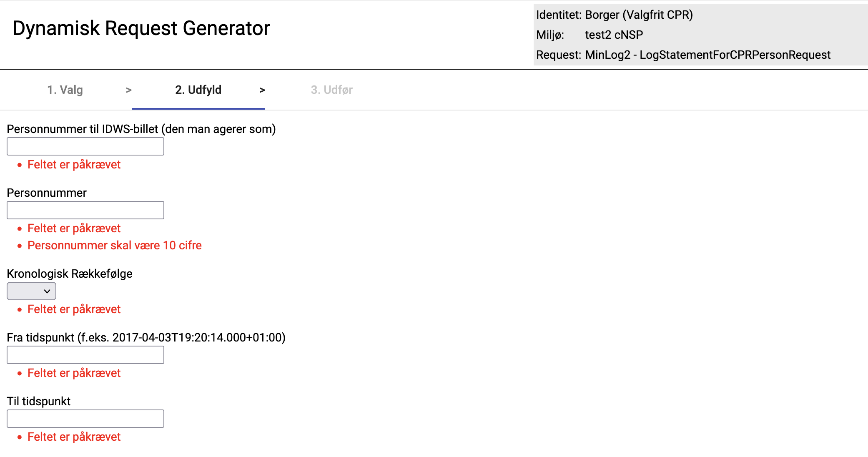
Task: Click the Fra tidspunkt example label
Action: (x=146, y=337)
